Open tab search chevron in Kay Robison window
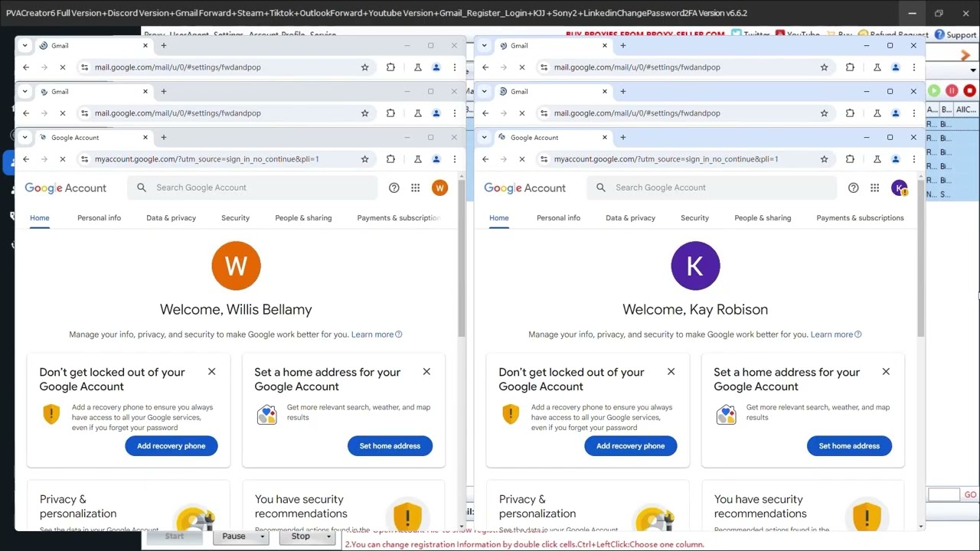The width and height of the screenshot is (980, 551). click(484, 138)
